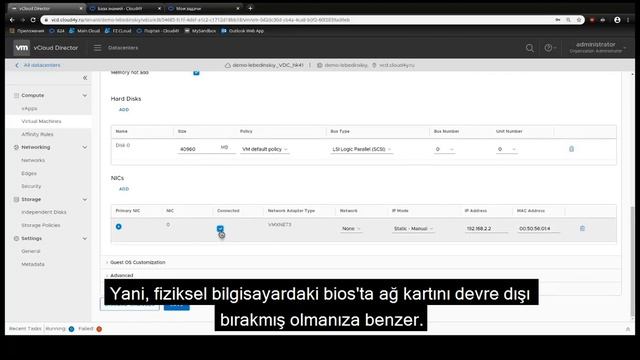Collapse the left sidebar with double chevron
The image size is (640, 360).
[x=85, y=78]
